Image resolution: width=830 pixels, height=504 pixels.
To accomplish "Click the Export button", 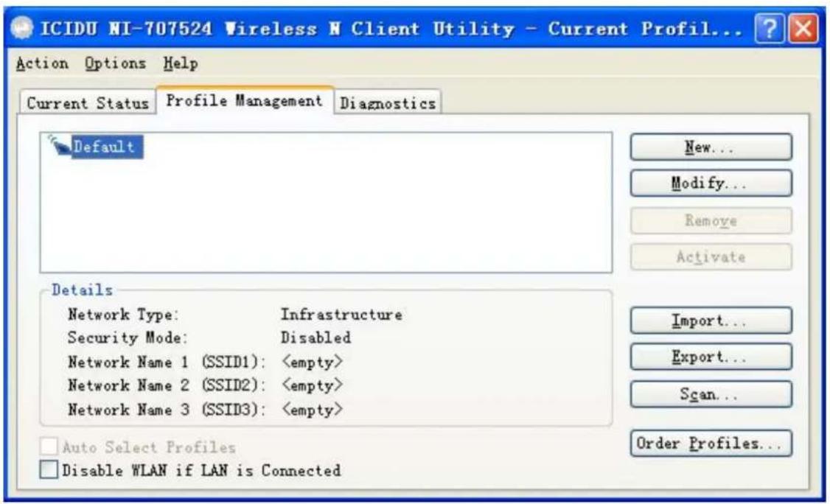I will [711, 357].
